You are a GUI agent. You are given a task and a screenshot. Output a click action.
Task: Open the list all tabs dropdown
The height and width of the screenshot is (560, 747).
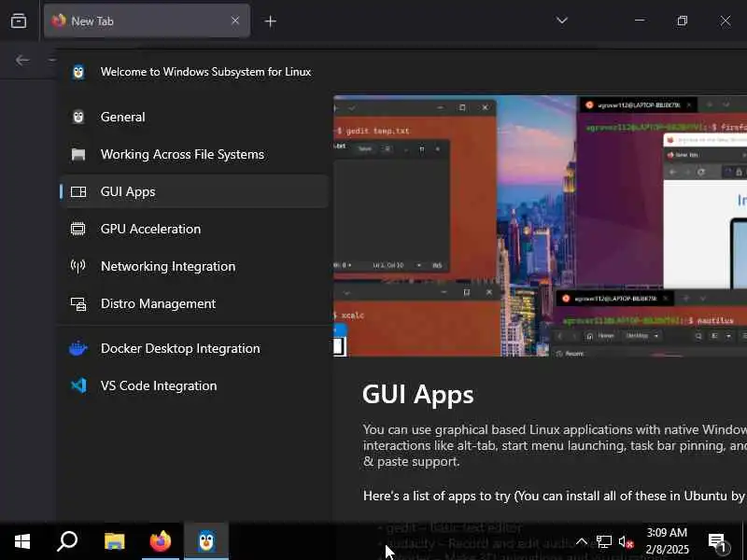pyautogui.click(x=562, y=21)
